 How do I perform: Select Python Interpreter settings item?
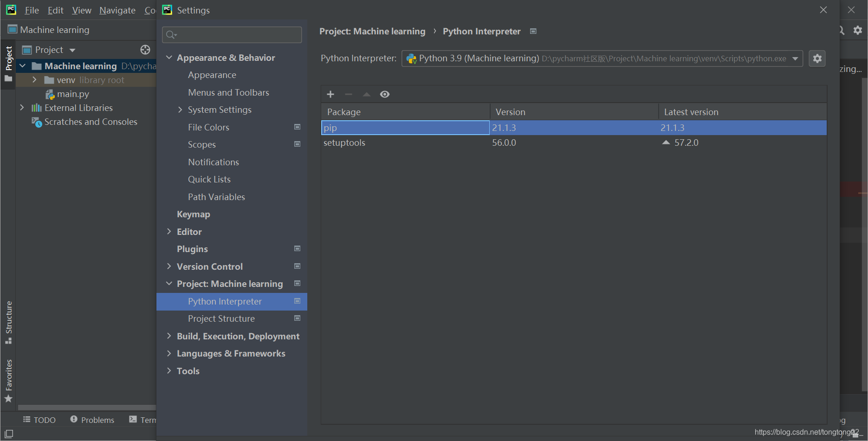tap(232, 301)
